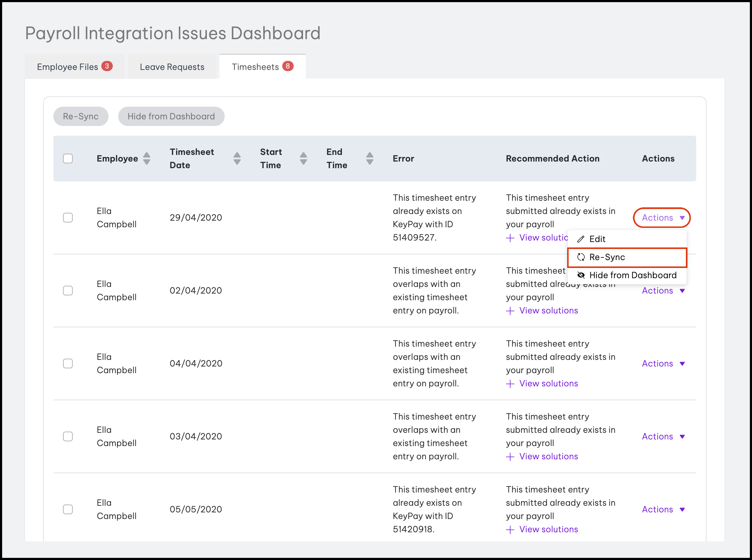Image resolution: width=752 pixels, height=560 pixels.
Task: Check the checkbox for the 05/05/2020 entry
Action: coord(68,509)
